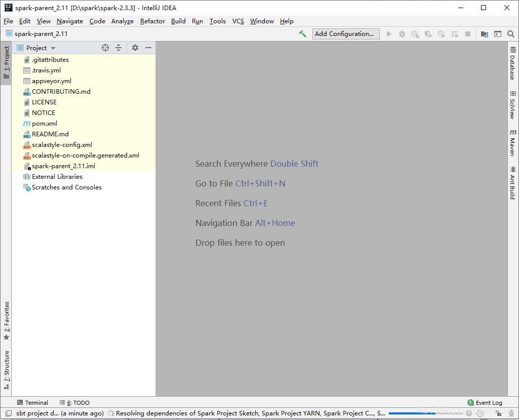Click the Scratches and Consoles icon

tap(27, 187)
